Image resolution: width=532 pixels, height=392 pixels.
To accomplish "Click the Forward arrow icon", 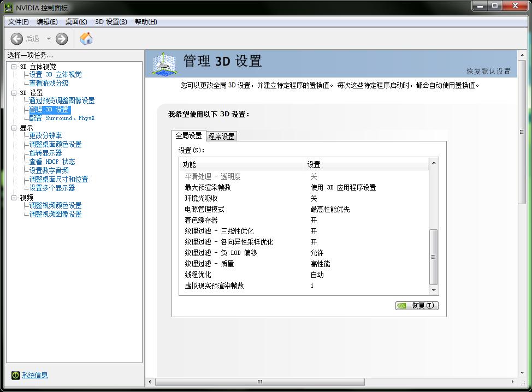I will (62, 38).
